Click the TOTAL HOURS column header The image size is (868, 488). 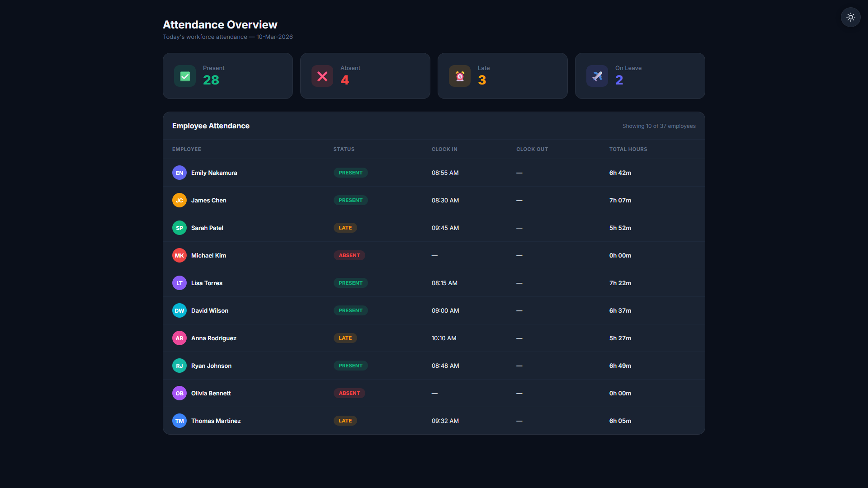(628, 149)
